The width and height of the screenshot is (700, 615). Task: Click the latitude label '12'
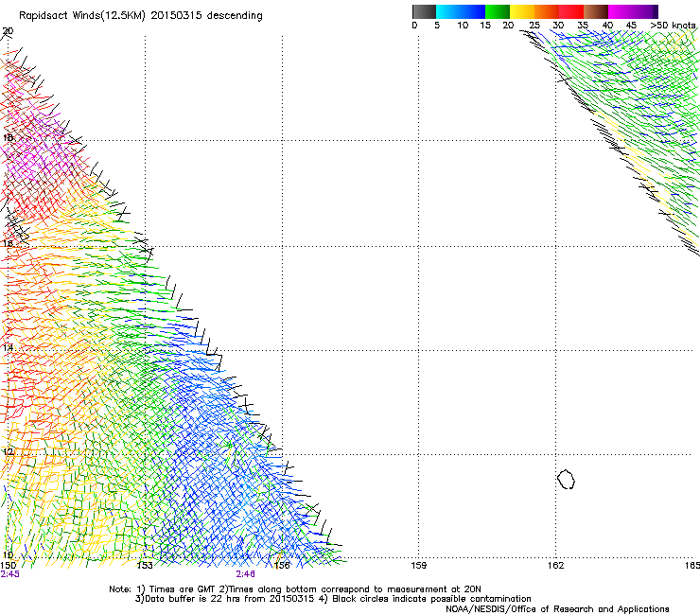(8, 451)
